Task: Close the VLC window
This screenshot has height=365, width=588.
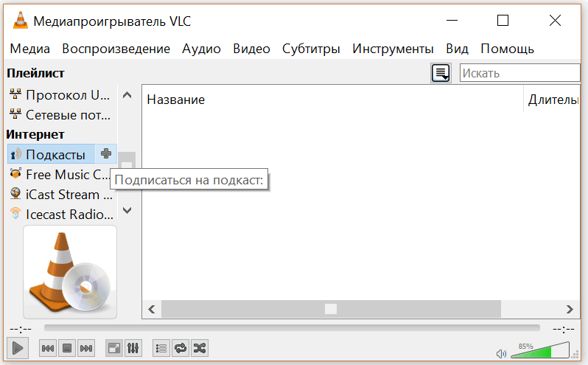Action: pyautogui.click(x=555, y=20)
